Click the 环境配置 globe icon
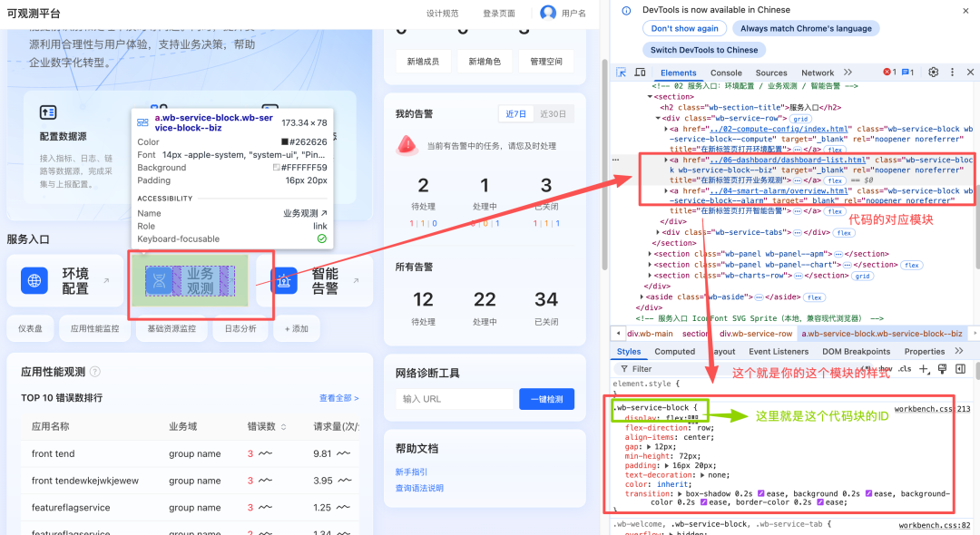Image resolution: width=980 pixels, height=535 pixels. (34, 281)
